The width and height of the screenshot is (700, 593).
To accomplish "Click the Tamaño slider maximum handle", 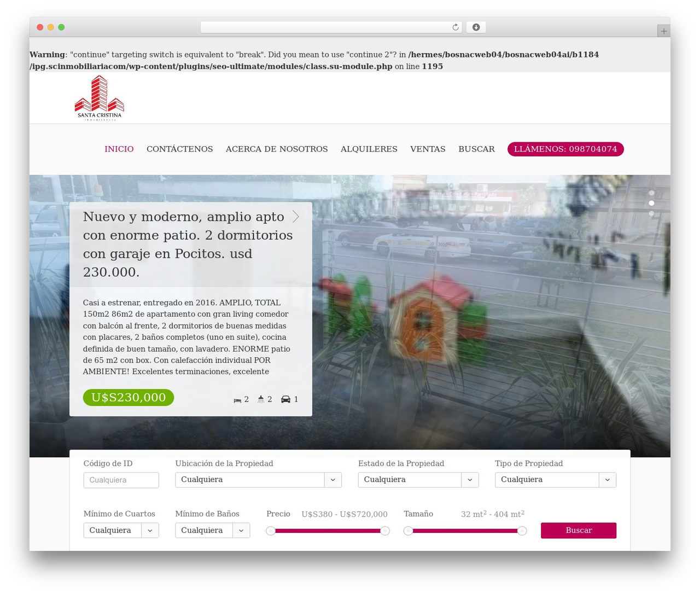I will [522, 531].
